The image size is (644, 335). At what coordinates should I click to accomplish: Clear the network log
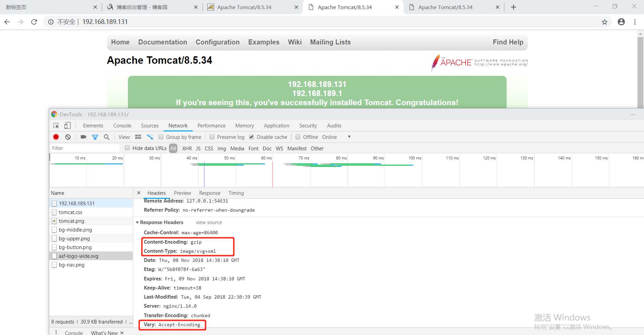click(x=68, y=137)
